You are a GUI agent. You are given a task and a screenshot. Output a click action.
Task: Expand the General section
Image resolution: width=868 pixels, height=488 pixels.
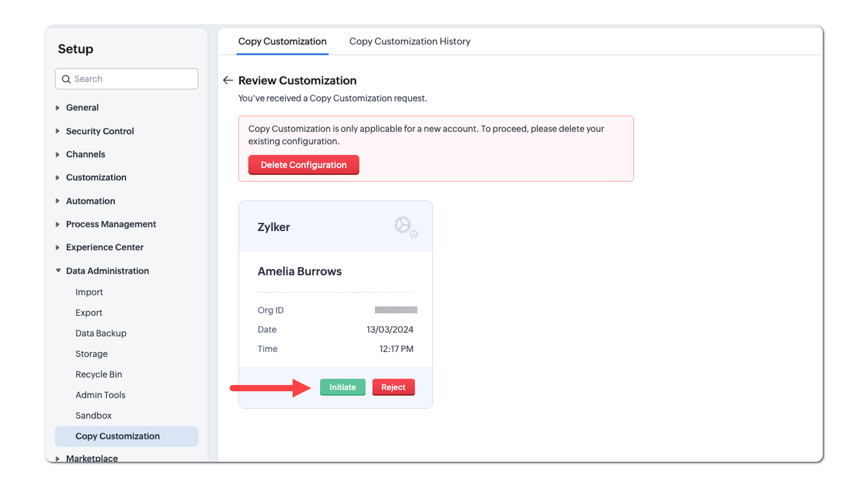[58, 108]
